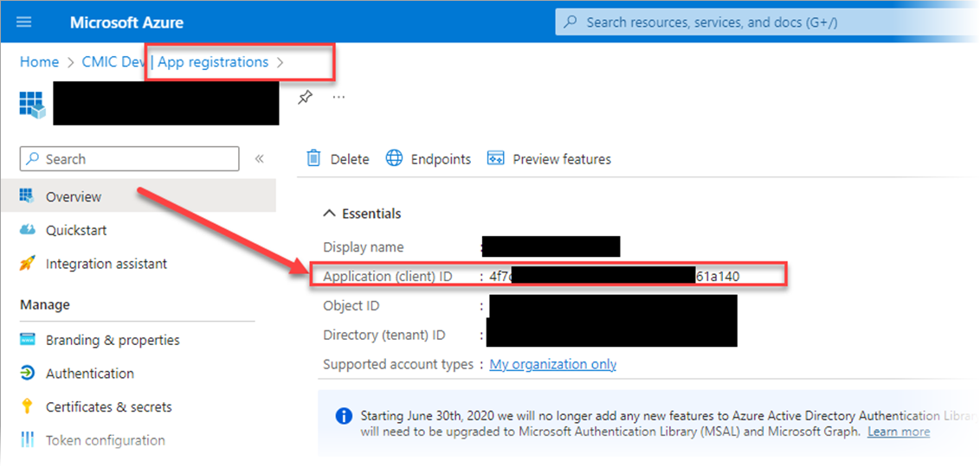This screenshot has height=467, width=980.
Task: Open CMIC Dev breadcrumb
Action: pyautogui.click(x=113, y=61)
